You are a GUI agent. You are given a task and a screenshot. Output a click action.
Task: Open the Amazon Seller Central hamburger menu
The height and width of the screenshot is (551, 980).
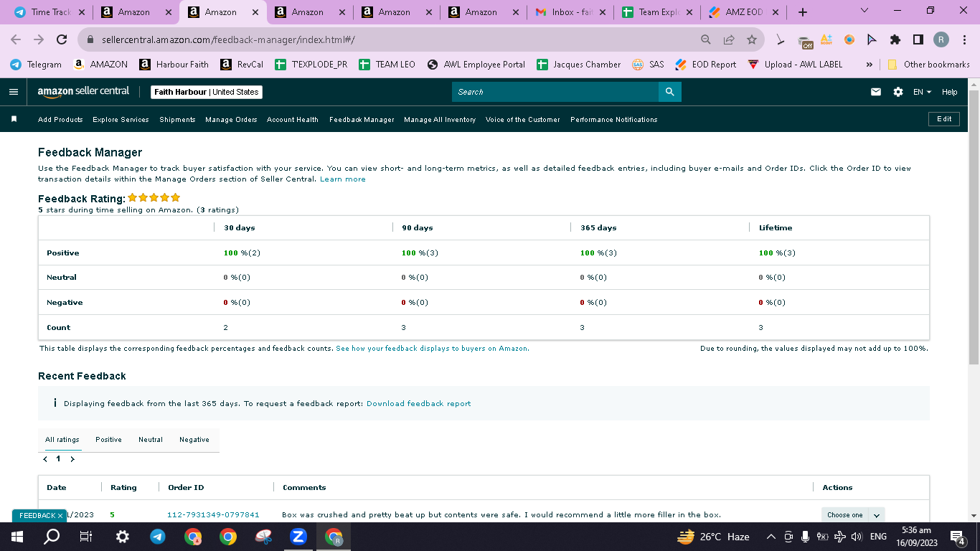pos(14,92)
